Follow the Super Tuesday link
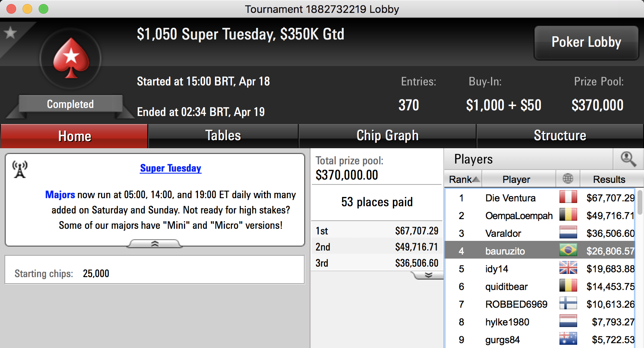 pyautogui.click(x=171, y=168)
